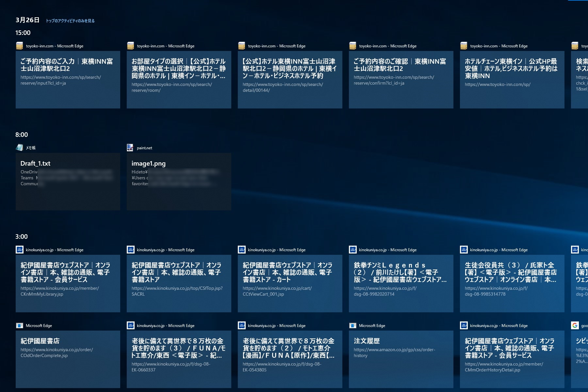This screenshot has width=588, height=392.
Task: Click Edge icon above the 注文履歴 card
Action: [353, 326]
